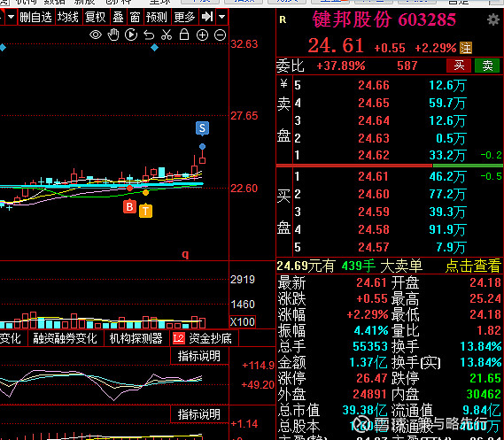This screenshot has width=504, height=440.
Task: Click the undo arrow icon
Action: (149, 35)
